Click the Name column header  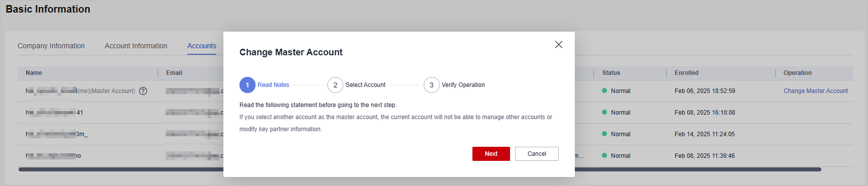tap(34, 73)
